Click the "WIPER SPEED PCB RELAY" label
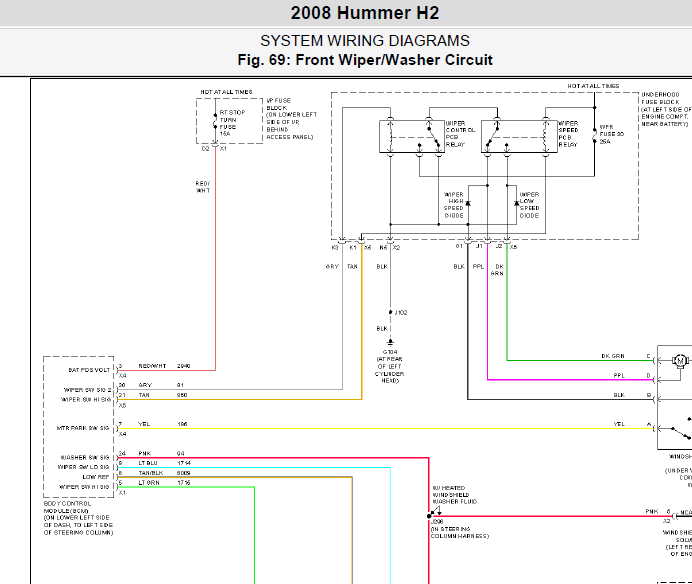 pos(568,134)
